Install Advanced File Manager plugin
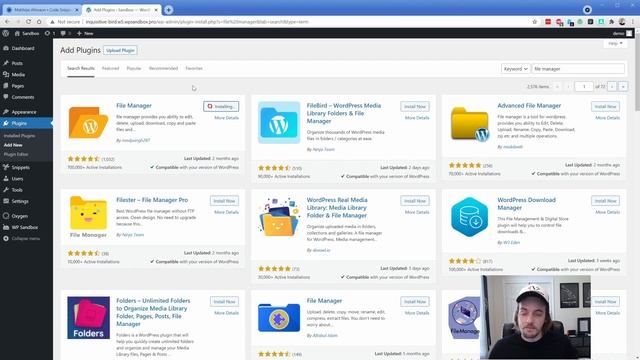Screen dimensions: 640x360 coord(605,107)
